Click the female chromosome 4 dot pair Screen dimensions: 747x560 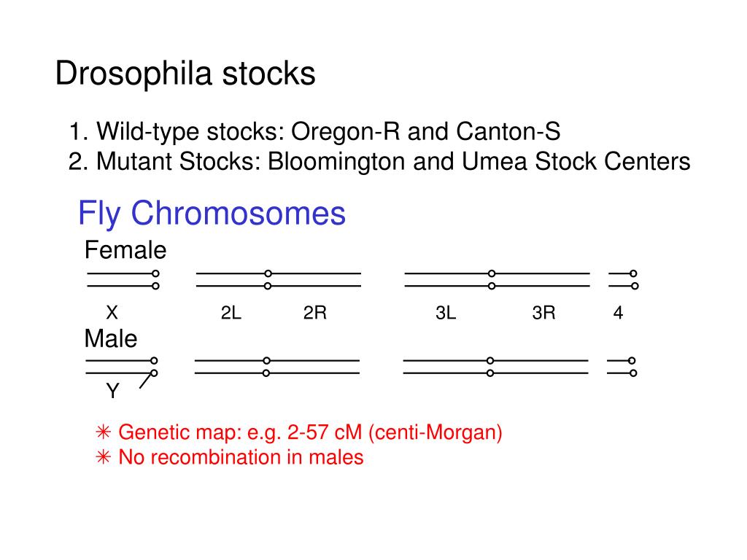[634, 279]
